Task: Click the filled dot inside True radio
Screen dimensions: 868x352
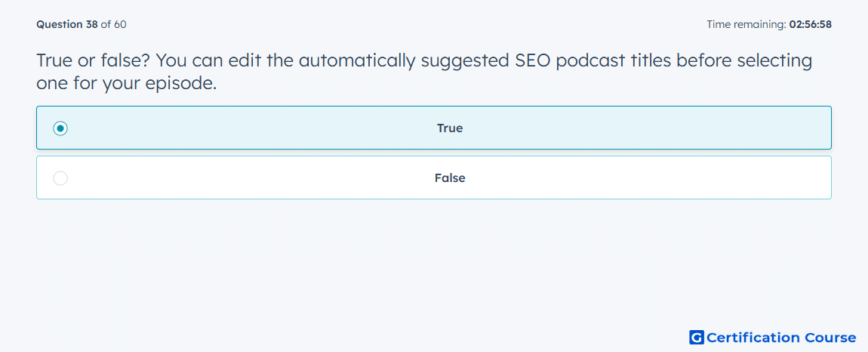Action: click(x=60, y=128)
